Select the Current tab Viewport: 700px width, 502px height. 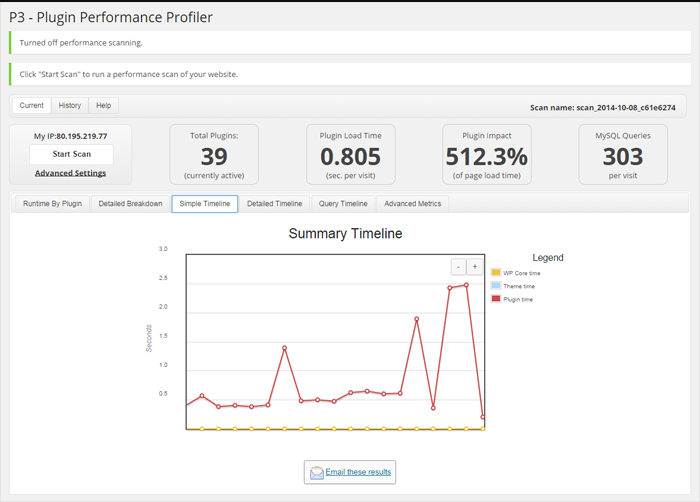32,105
